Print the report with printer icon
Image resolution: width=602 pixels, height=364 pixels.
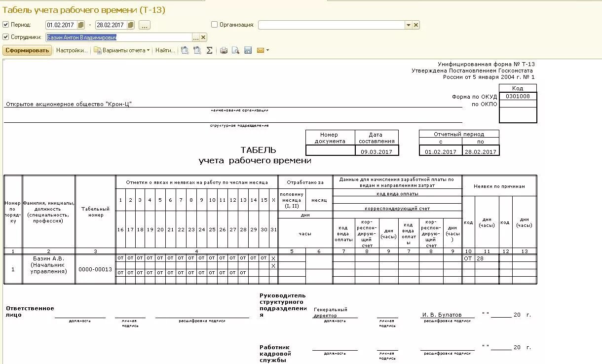tap(224, 50)
